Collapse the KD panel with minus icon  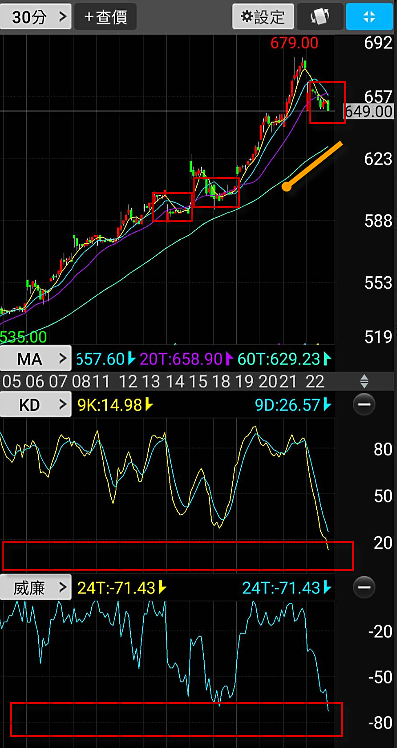point(364,405)
